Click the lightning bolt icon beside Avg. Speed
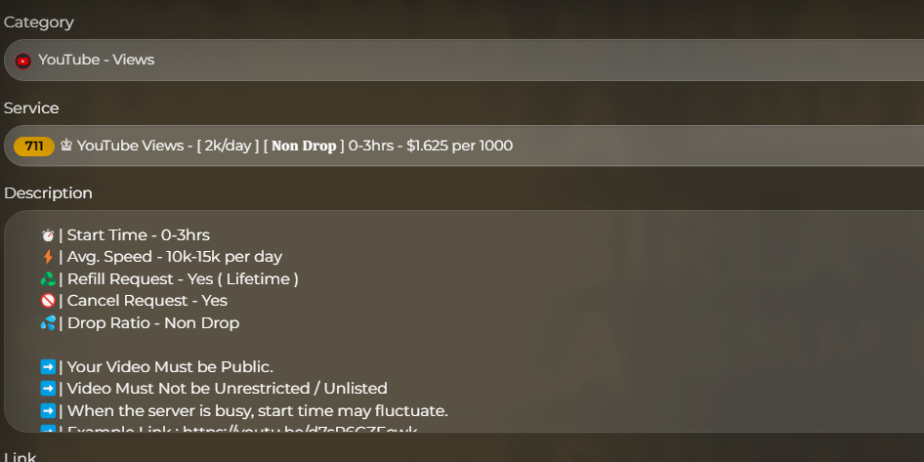The height and width of the screenshot is (462, 924). (47, 257)
